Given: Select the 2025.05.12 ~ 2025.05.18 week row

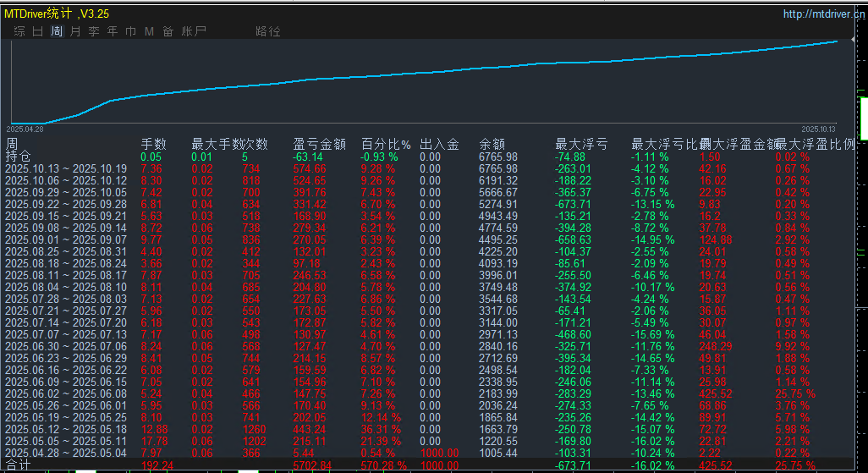Looking at the screenshot, I should [66, 430].
